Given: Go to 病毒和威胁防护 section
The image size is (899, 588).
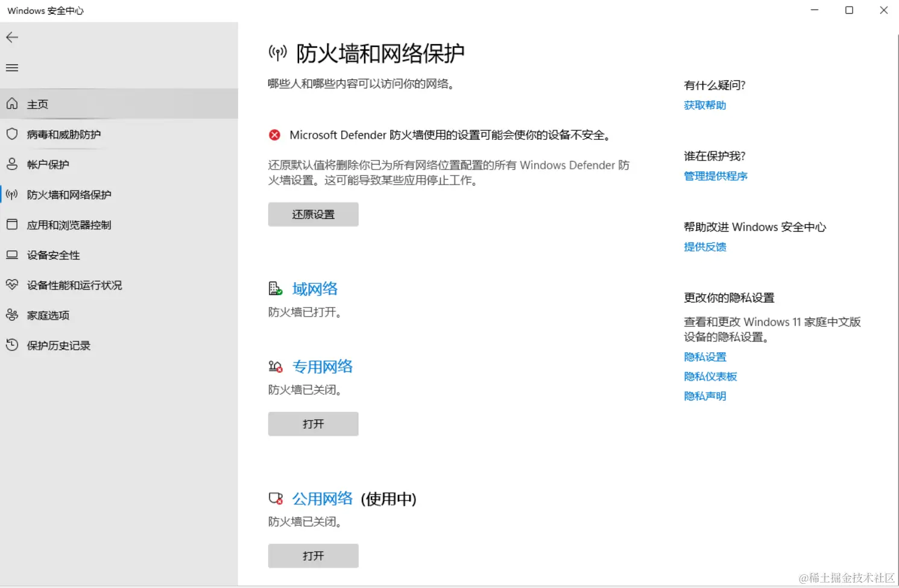Looking at the screenshot, I should 119,134.
